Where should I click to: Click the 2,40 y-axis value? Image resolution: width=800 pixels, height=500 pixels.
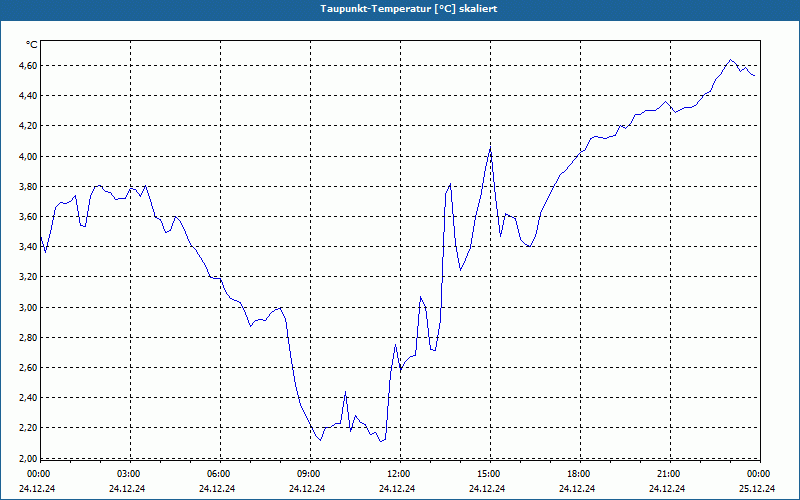(x=28, y=398)
